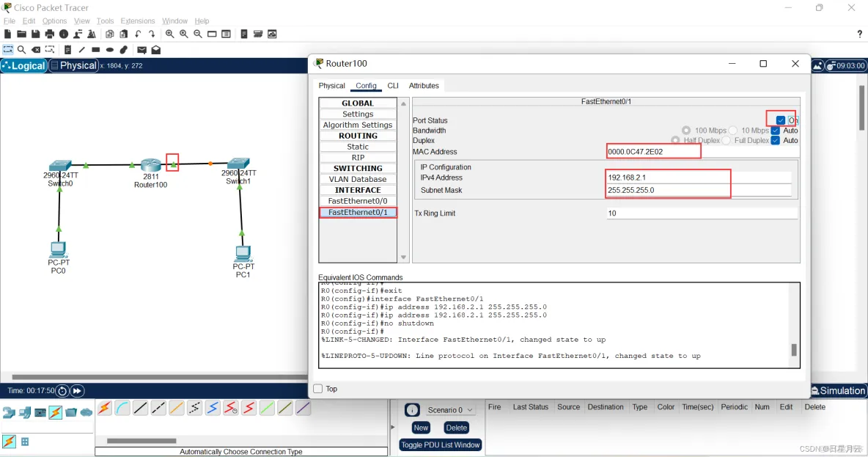Open the RIP routing settings
868x457 pixels.
(358, 157)
